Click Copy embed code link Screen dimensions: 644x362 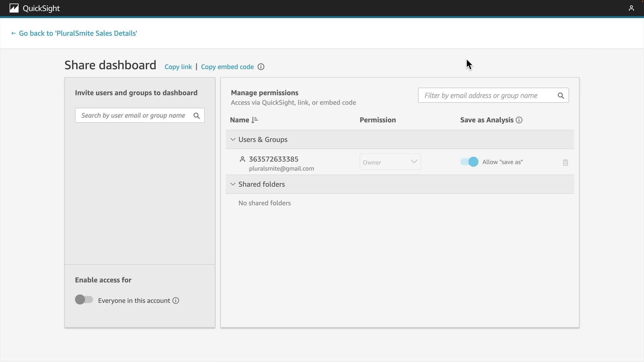coord(227,67)
